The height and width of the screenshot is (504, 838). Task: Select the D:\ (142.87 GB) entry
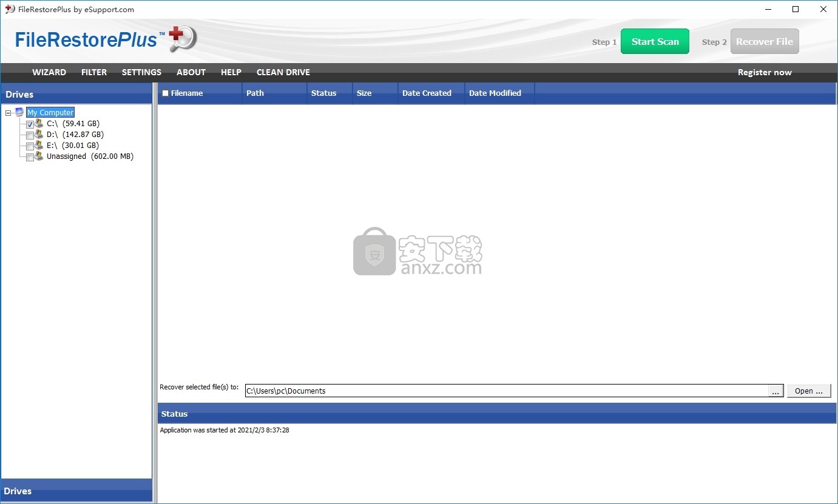click(75, 134)
